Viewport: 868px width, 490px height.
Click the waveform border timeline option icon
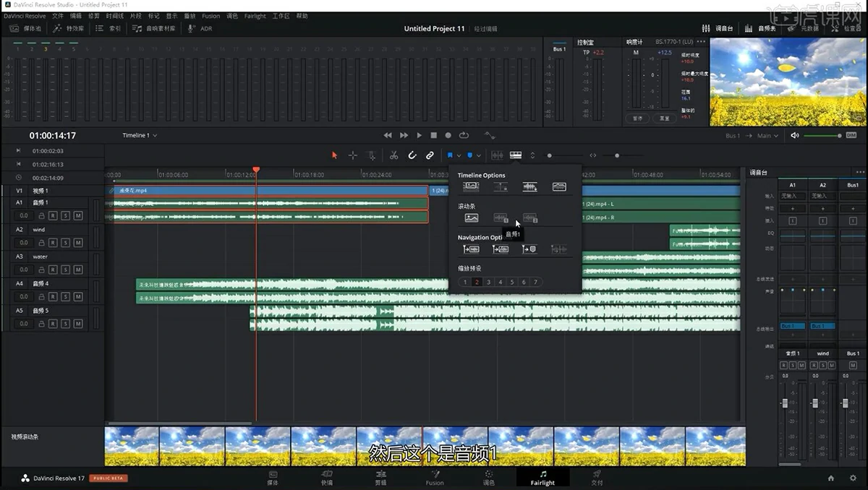(559, 186)
